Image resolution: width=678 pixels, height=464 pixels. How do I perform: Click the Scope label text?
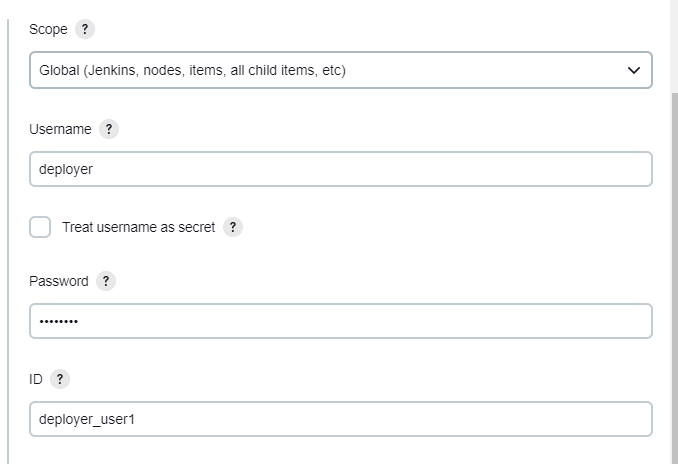click(48, 29)
